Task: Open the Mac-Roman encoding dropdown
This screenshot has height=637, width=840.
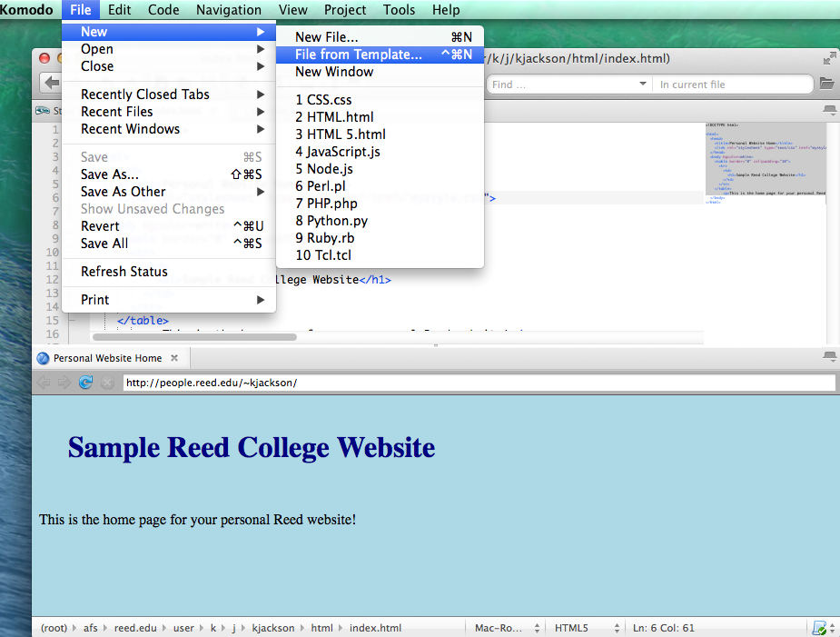Action: tap(507, 628)
